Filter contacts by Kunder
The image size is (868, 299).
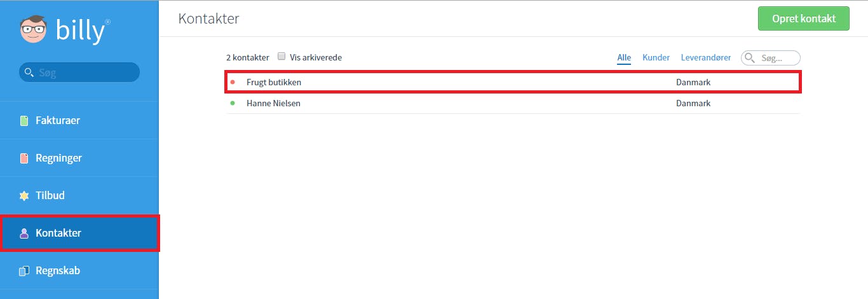[x=656, y=57]
